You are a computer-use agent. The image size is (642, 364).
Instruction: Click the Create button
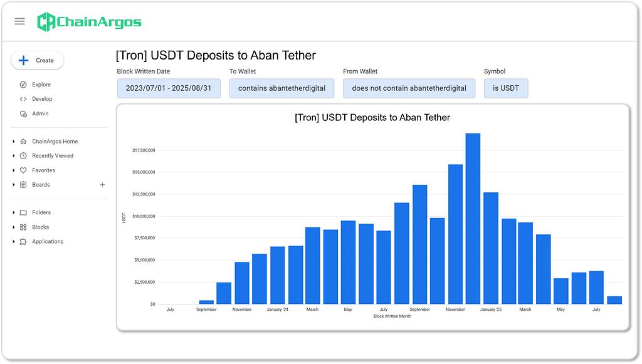click(x=38, y=61)
